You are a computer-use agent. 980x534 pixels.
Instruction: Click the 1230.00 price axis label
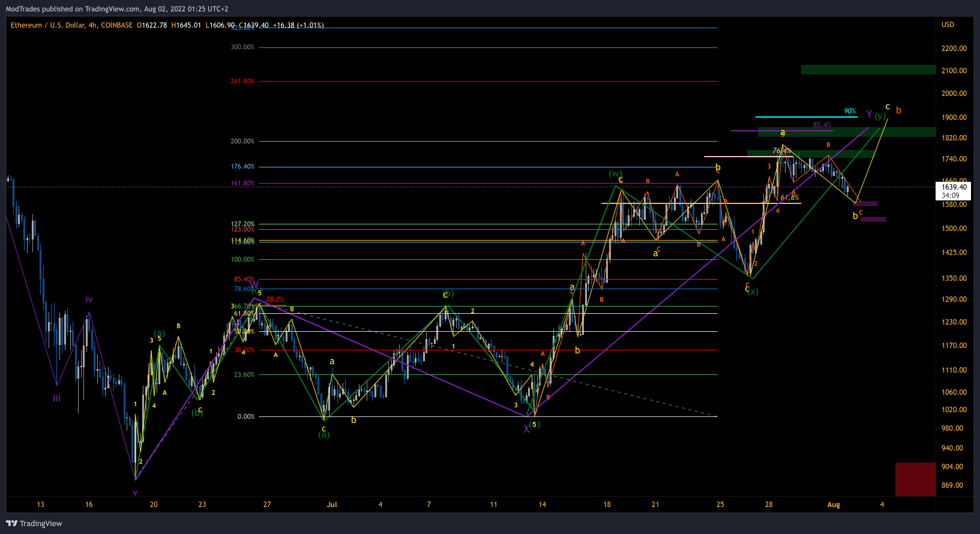(x=954, y=322)
